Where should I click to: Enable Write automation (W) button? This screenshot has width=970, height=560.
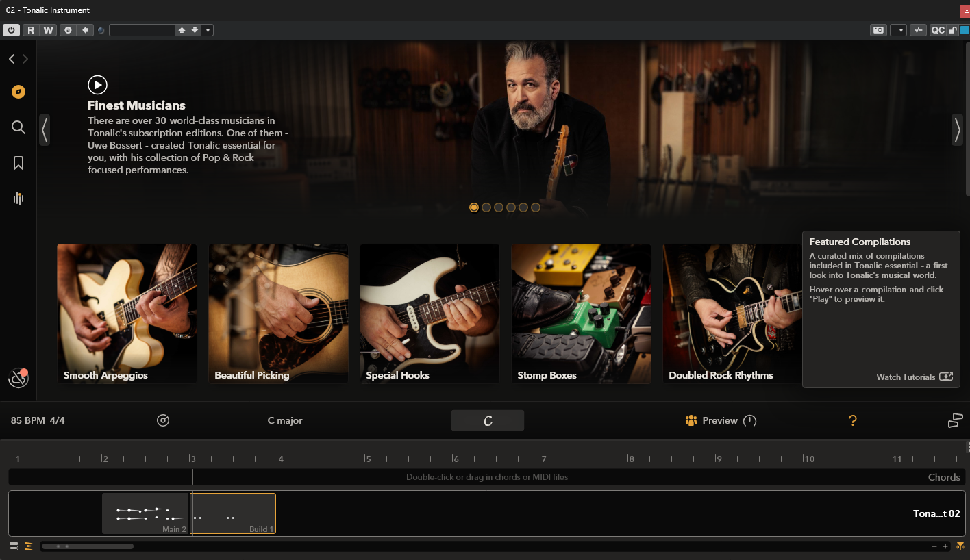click(48, 30)
